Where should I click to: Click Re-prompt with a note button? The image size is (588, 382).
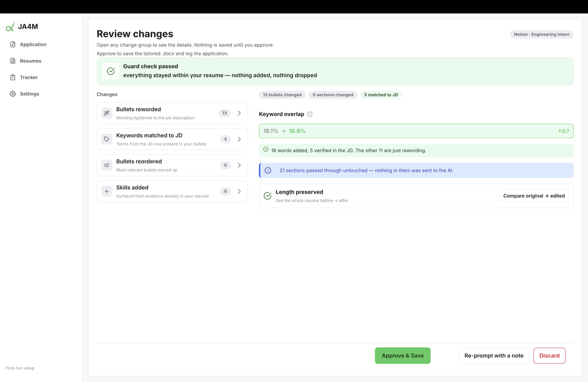(494, 356)
